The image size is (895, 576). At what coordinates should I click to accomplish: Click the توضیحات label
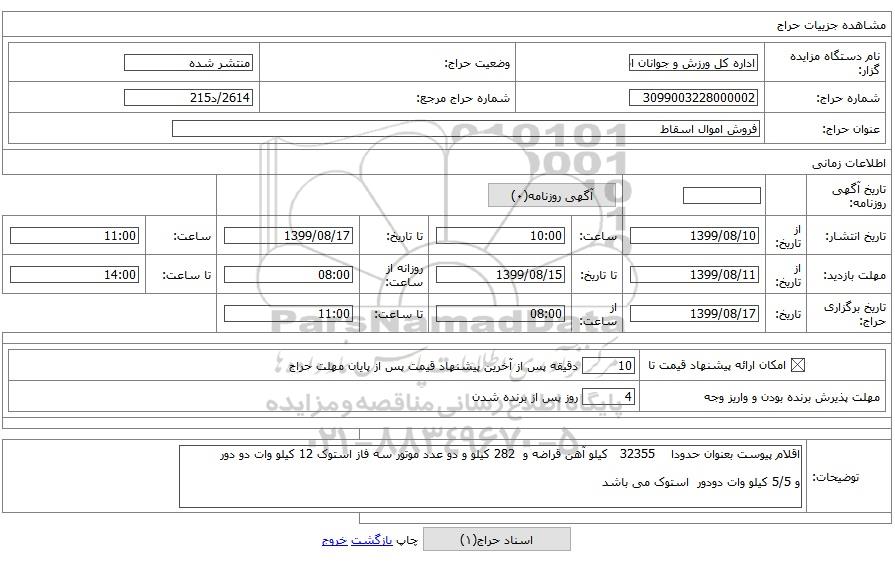coord(836,477)
